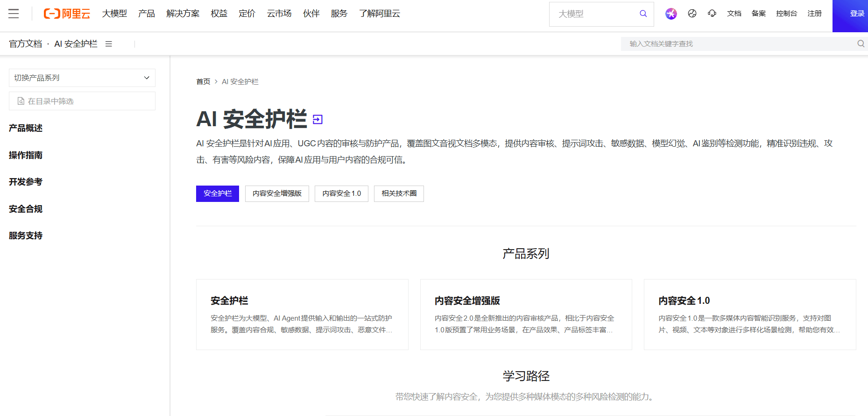Click the AI 安全护栏 breadcrumb
This screenshot has height=416, width=868.
[240, 82]
